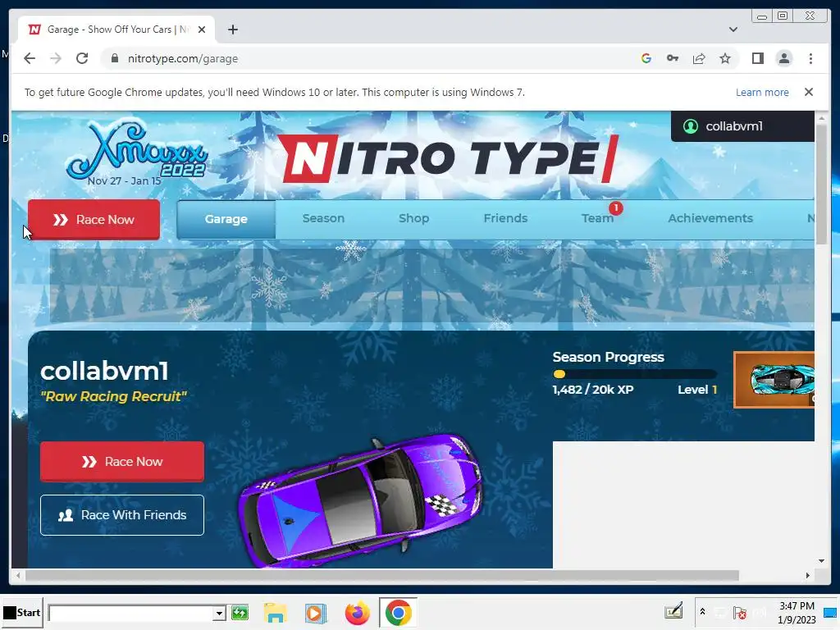Open the Learn more link

click(x=762, y=92)
